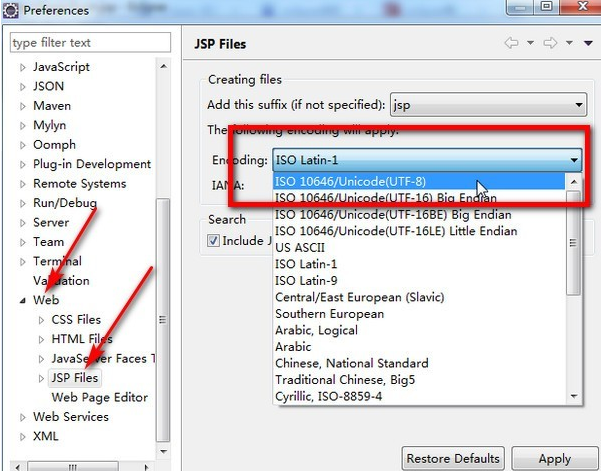Maximize the Preferences window
The width and height of the screenshot is (601, 471).
click(547, 7)
